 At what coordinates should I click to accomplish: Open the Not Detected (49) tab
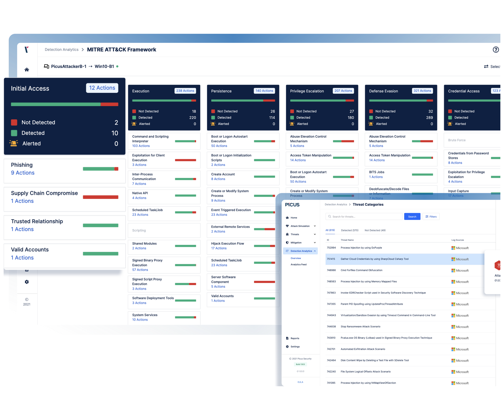pyautogui.click(x=375, y=230)
